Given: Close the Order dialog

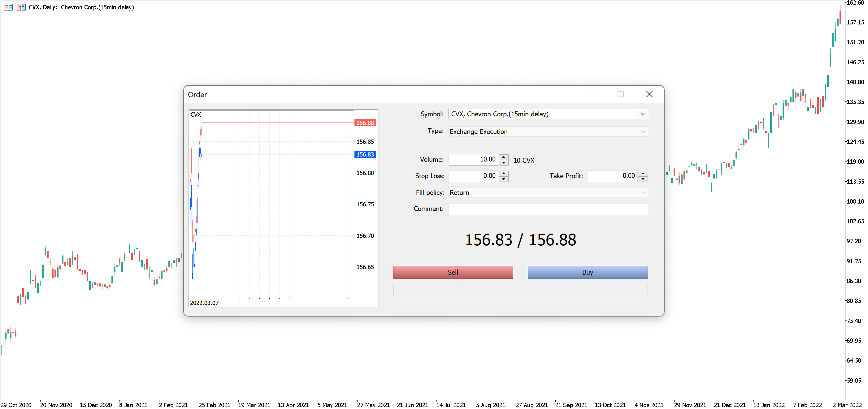Looking at the screenshot, I should click(649, 94).
